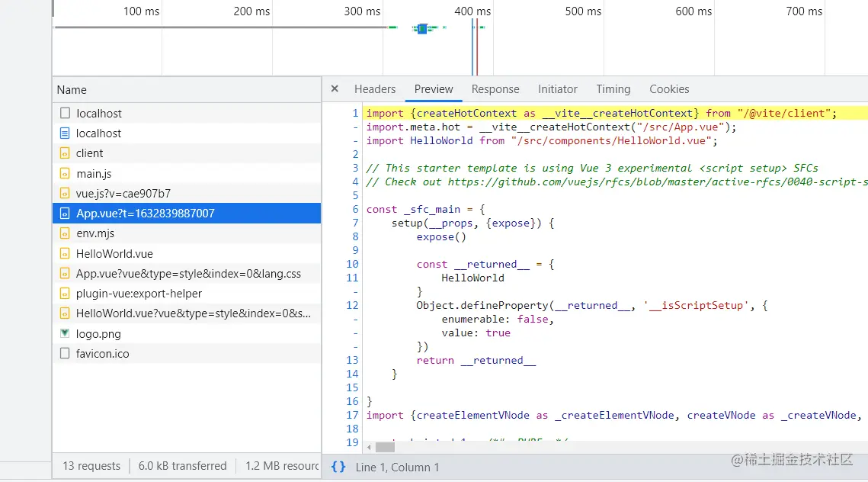
Task: Select the env.mjs request
Action: tap(187, 233)
